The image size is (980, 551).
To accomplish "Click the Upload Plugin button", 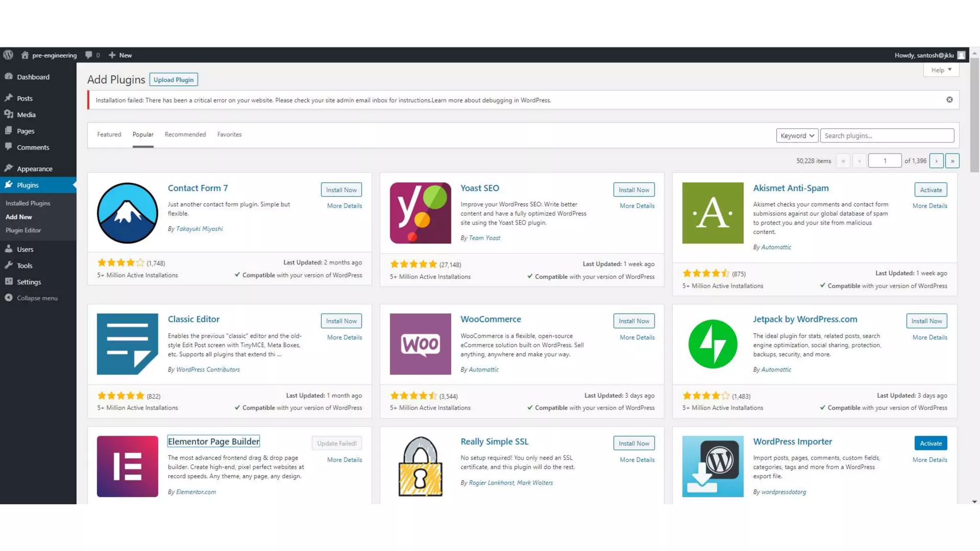I will click(173, 80).
